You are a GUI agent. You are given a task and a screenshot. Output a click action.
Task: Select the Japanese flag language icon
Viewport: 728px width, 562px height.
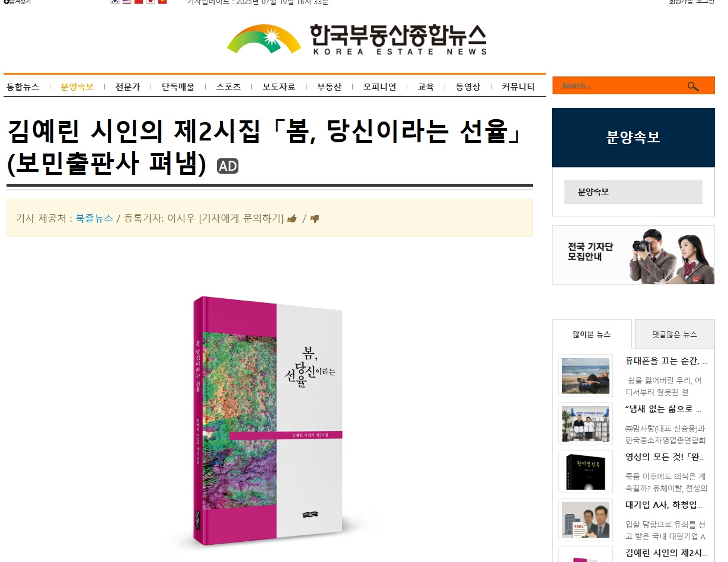[151, 1]
